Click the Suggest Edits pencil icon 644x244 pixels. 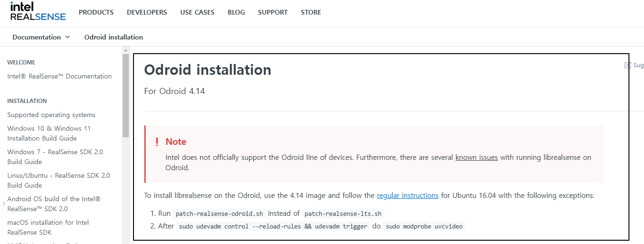click(x=628, y=65)
